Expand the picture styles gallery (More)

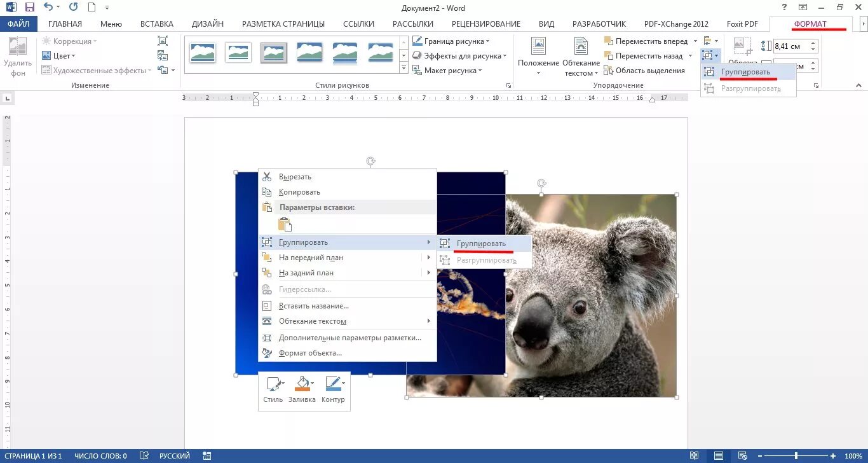click(x=403, y=69)
